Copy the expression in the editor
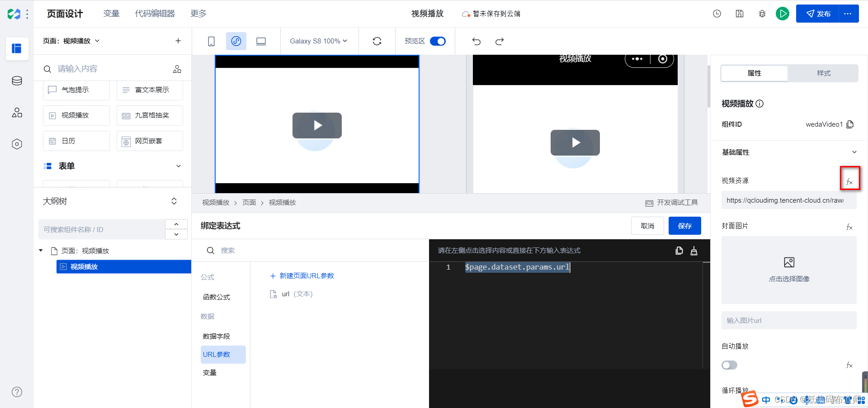This screenshot has height=408, width=868. (x=679, y=251)
